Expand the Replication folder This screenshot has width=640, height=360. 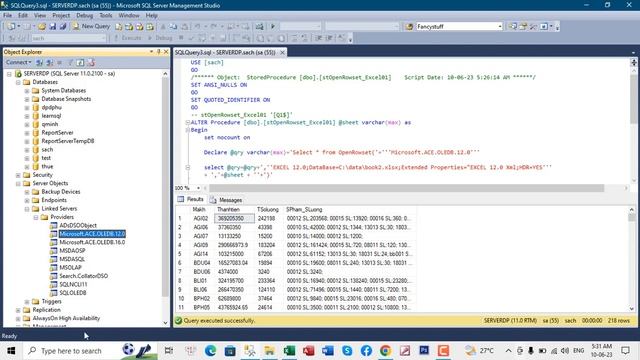[18, 310]
